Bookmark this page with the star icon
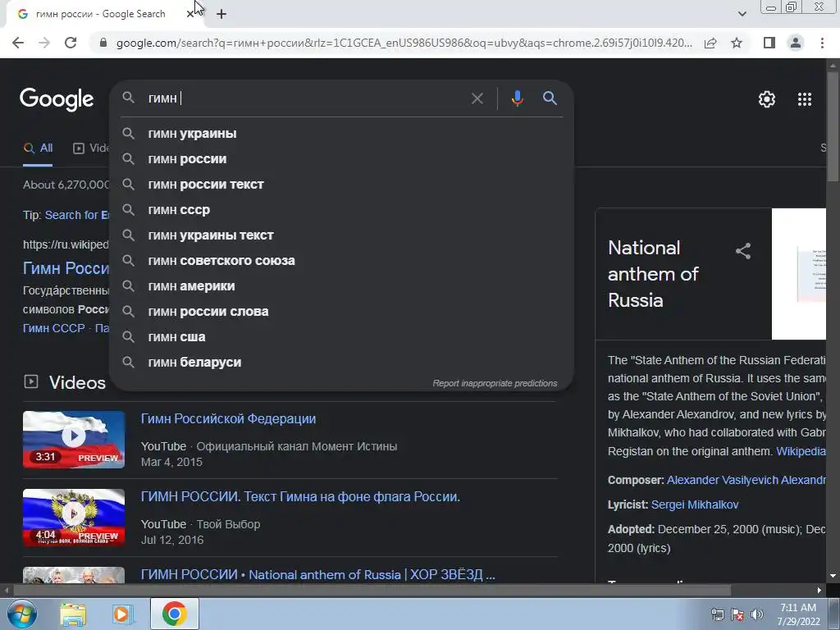 [x=737, y=43]
